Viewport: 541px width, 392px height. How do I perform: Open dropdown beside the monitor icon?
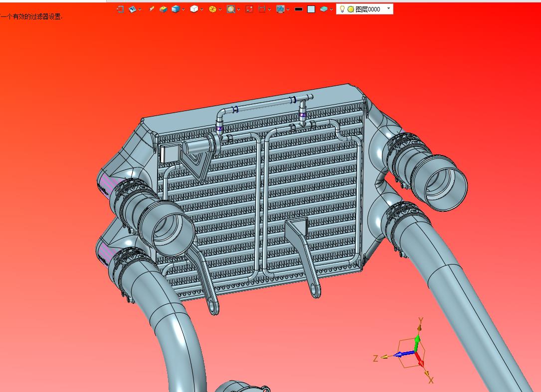pos(288,9)
